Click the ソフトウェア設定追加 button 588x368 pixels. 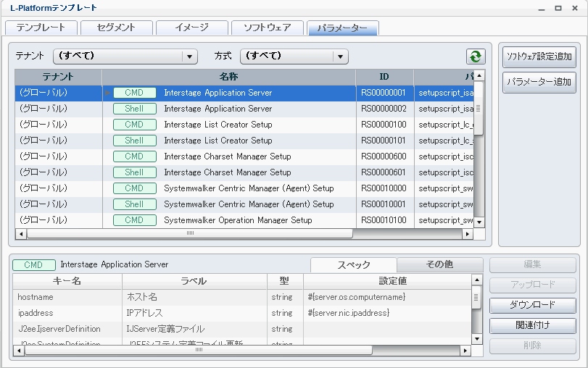(x=539, y=57)
